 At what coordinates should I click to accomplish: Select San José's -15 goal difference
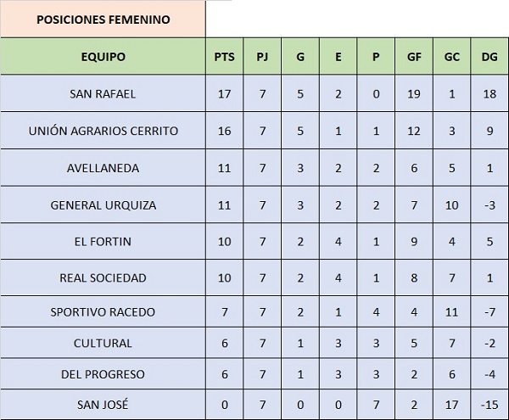(x=489, y=405)
